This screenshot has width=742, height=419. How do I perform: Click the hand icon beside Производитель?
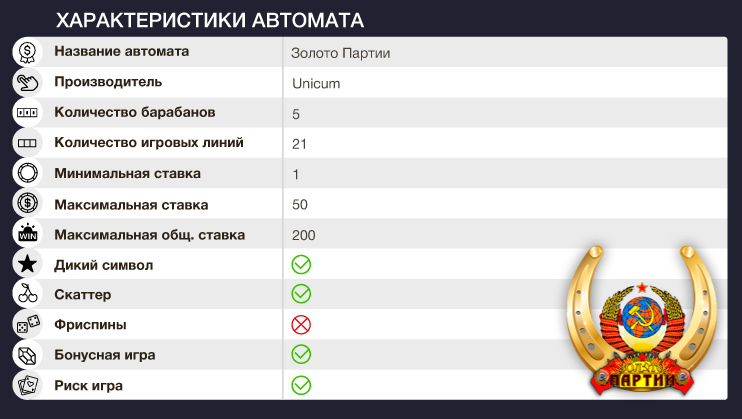(x=27, y=82)
